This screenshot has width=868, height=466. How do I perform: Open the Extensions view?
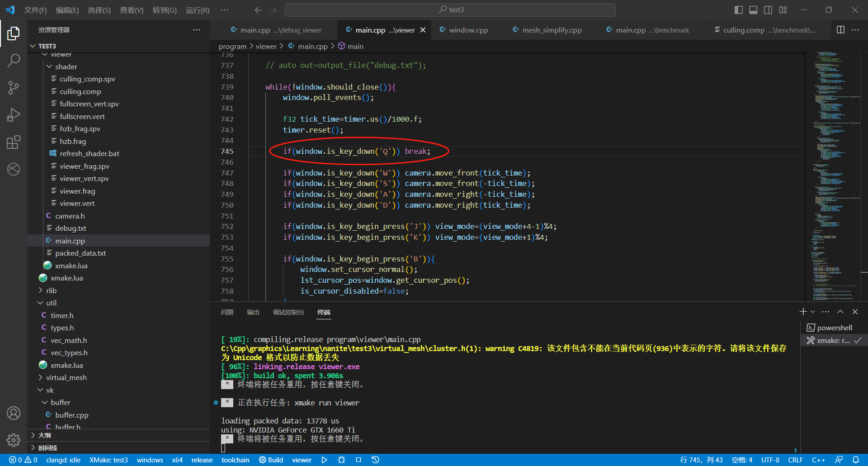(x=14, y=142)
